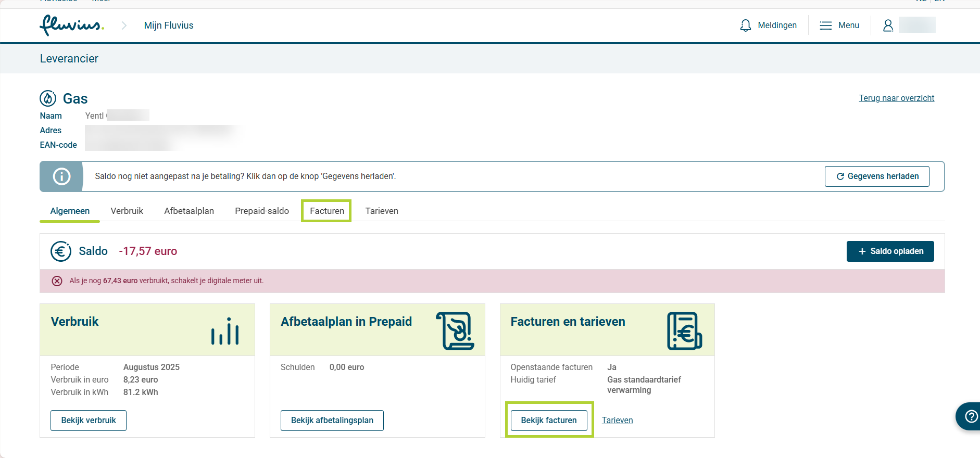Open the hamburger Menu icon
This screenshot has height=458, width=980.
pos(825,26)
